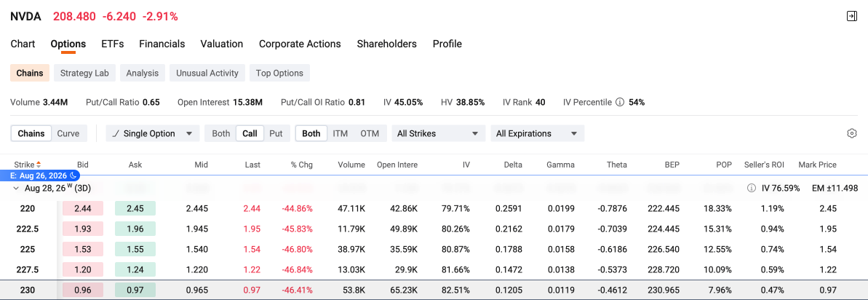Click the 2.44 bid for strike 220
This screenshot has width=868, height=300.
coord(83,209)
